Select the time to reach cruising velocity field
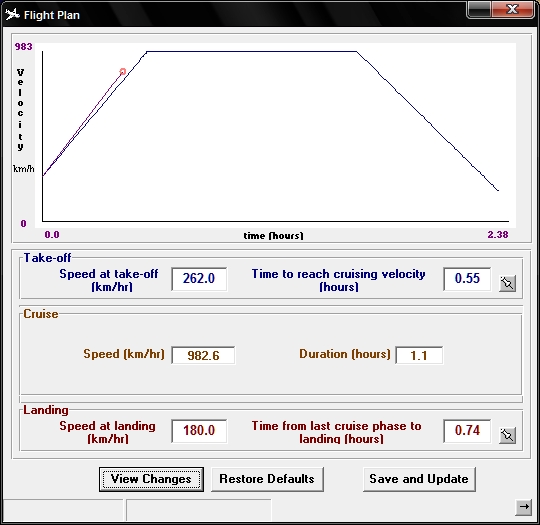The image size is (540, 525). pyautogui.click(x=467, y=279)
